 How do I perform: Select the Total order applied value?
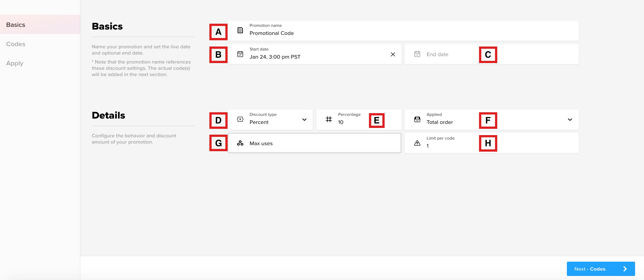point(439,122)
